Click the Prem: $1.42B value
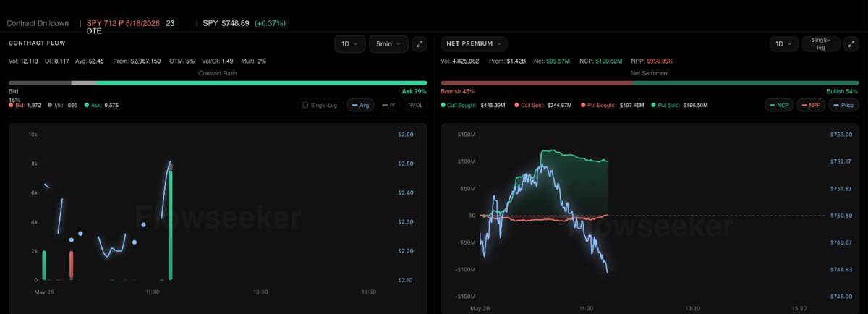The height and width of the screenshot is (314, 868). [509, 61]
